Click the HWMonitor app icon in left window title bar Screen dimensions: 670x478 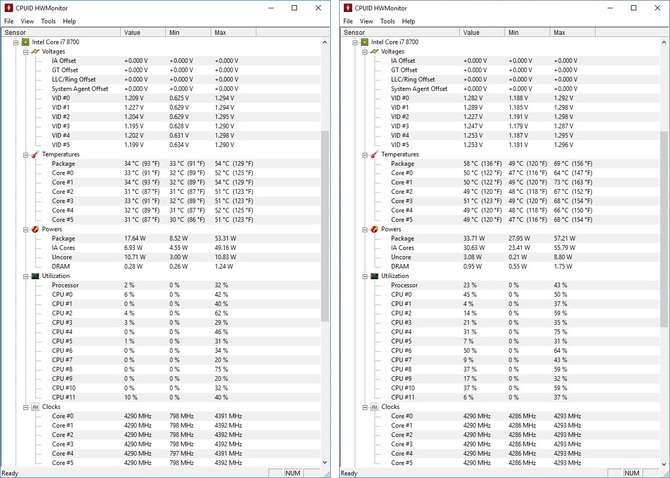(9, 8)
